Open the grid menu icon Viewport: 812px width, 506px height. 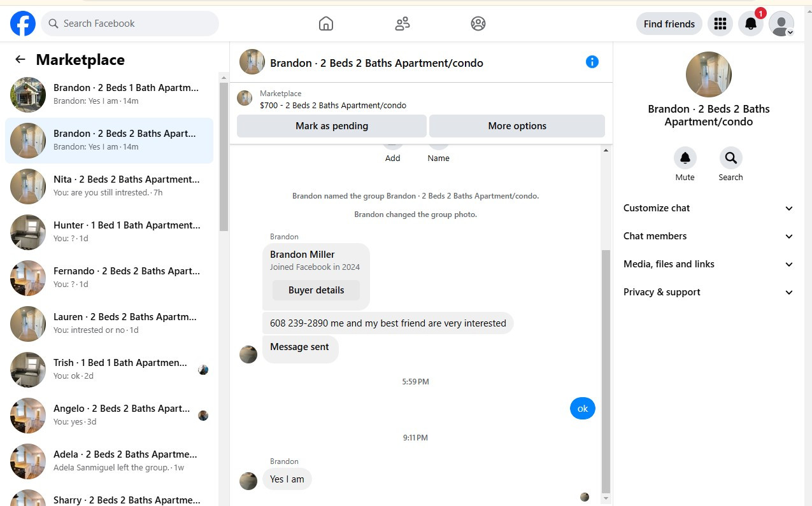coord(720,24)
